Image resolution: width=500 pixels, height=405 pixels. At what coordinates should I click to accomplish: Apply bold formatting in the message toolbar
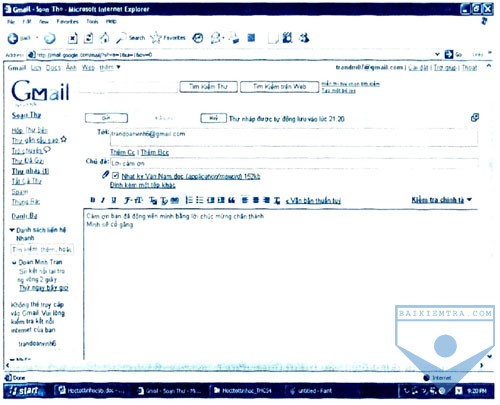(93, 200)
